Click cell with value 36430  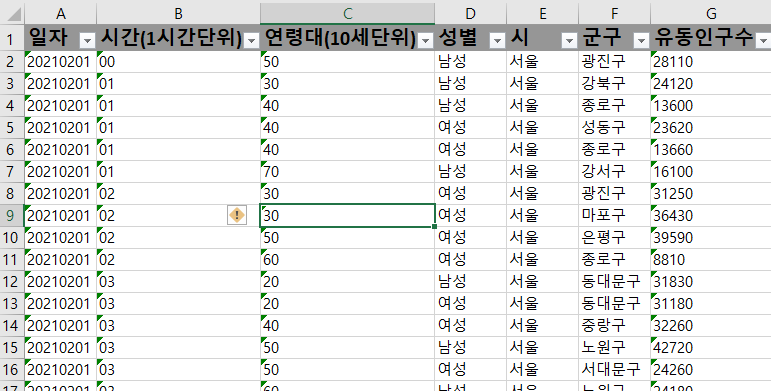click(x=711, y=215)
